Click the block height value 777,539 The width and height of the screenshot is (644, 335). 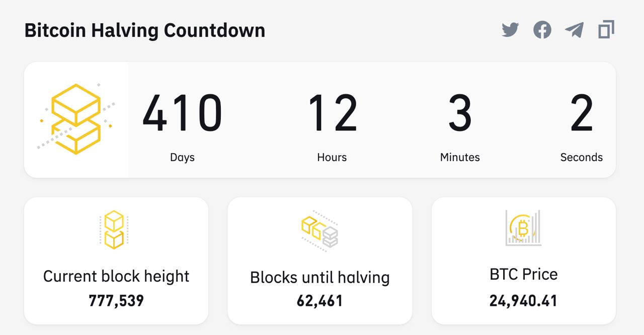[x=116, y=301]
